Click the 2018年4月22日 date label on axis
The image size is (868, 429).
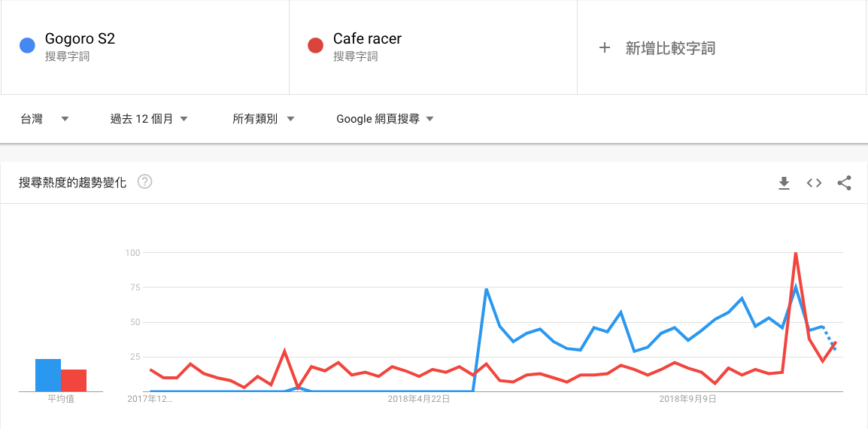tap(418, 399)
